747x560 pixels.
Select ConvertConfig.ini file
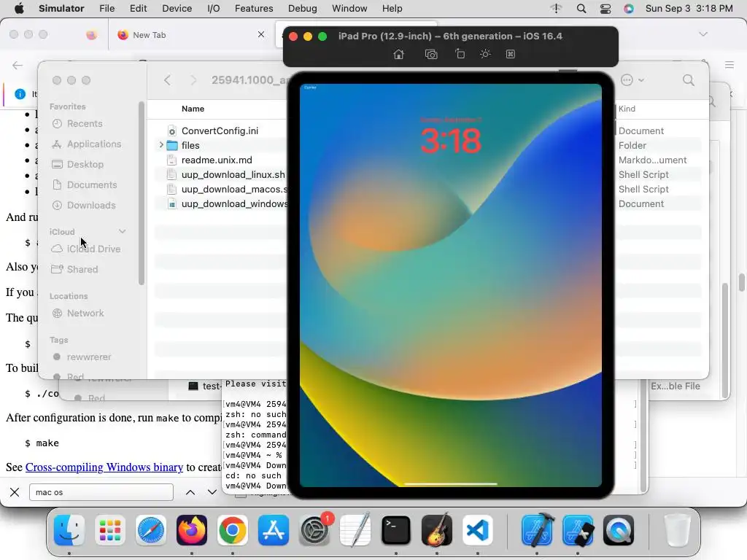(x=220, y=131)
